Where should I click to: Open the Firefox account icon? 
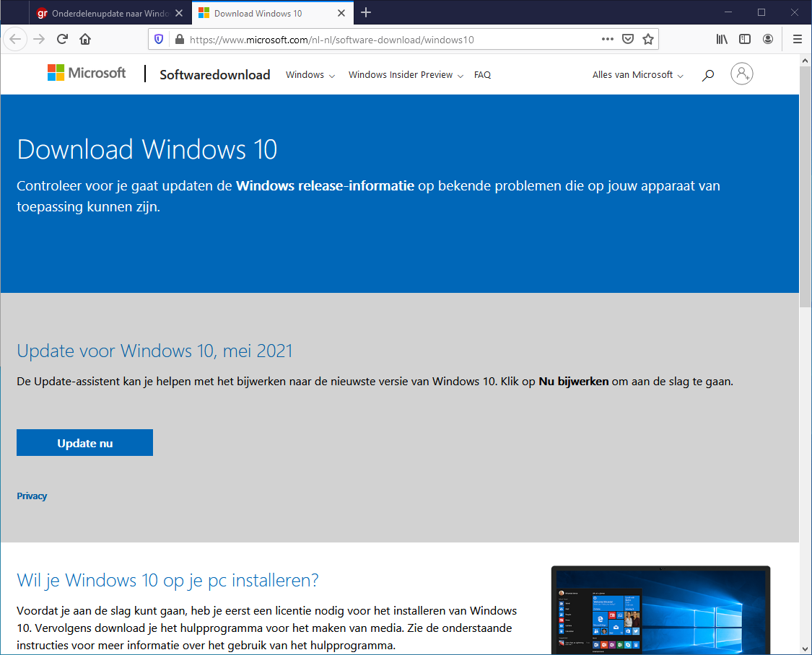(x=768, y=39)
